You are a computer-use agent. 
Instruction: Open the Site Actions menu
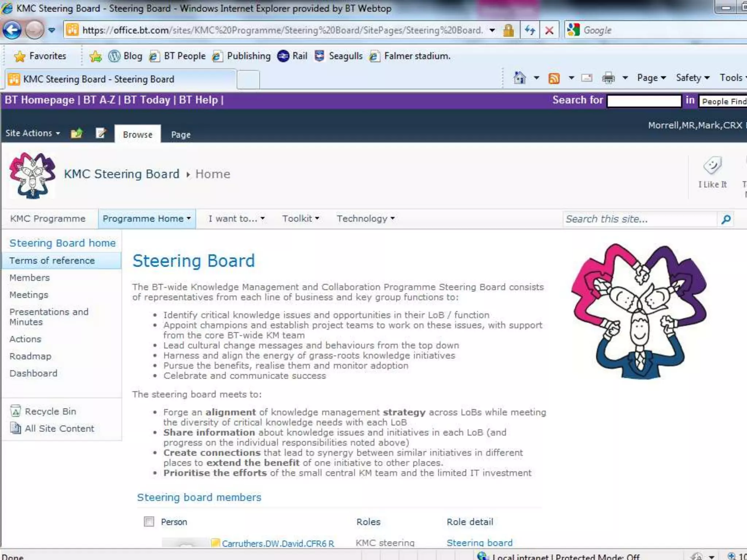click(33, 133)
